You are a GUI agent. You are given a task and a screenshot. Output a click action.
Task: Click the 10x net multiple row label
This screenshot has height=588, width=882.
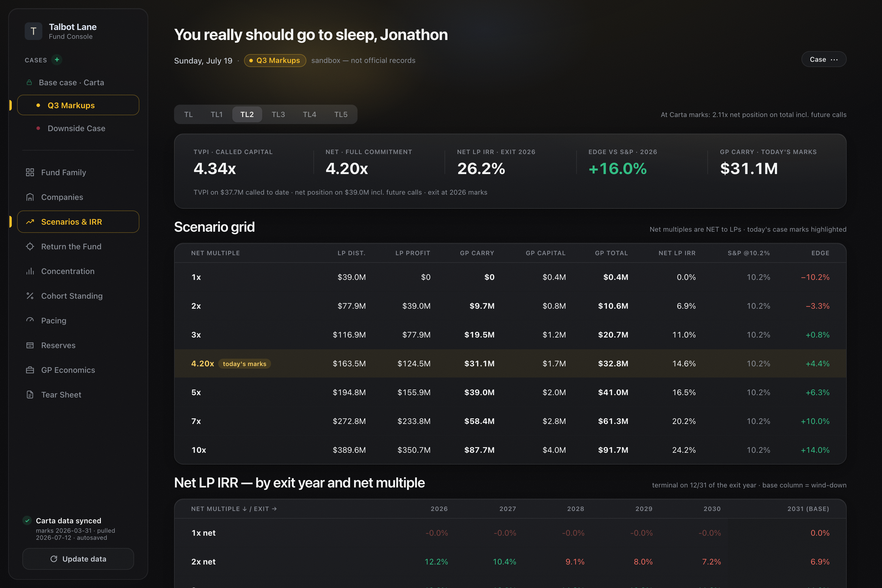click(x=199, y=450)
